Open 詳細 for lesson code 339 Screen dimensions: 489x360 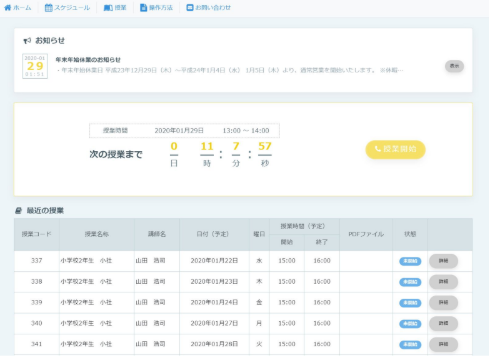click(x=443, y=303)
